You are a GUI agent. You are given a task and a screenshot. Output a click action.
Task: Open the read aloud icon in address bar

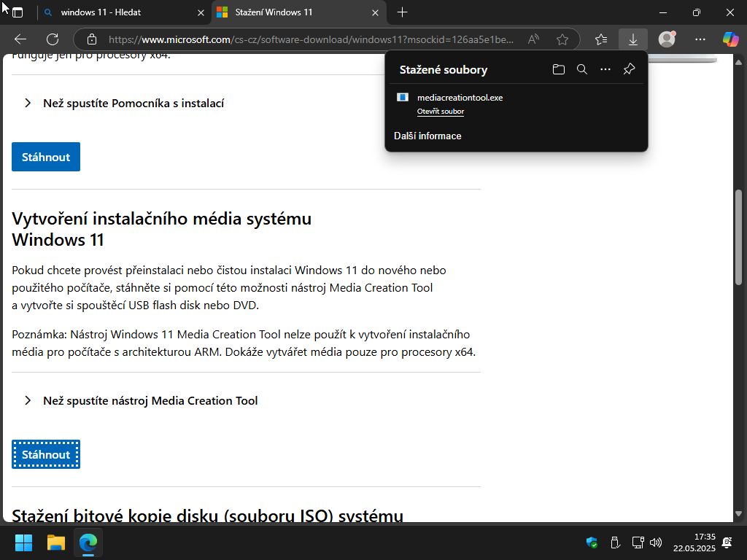pos(534,39)
